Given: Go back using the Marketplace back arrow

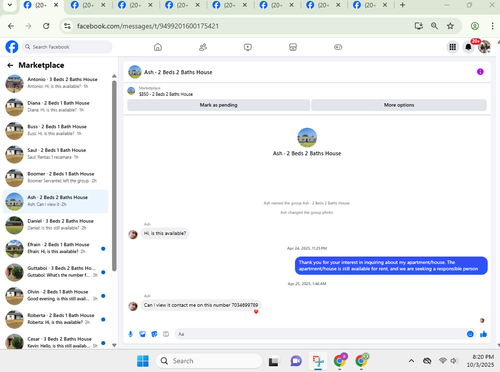Looking at the screenshot, I should pyautogui.click(x=10, y=65).
